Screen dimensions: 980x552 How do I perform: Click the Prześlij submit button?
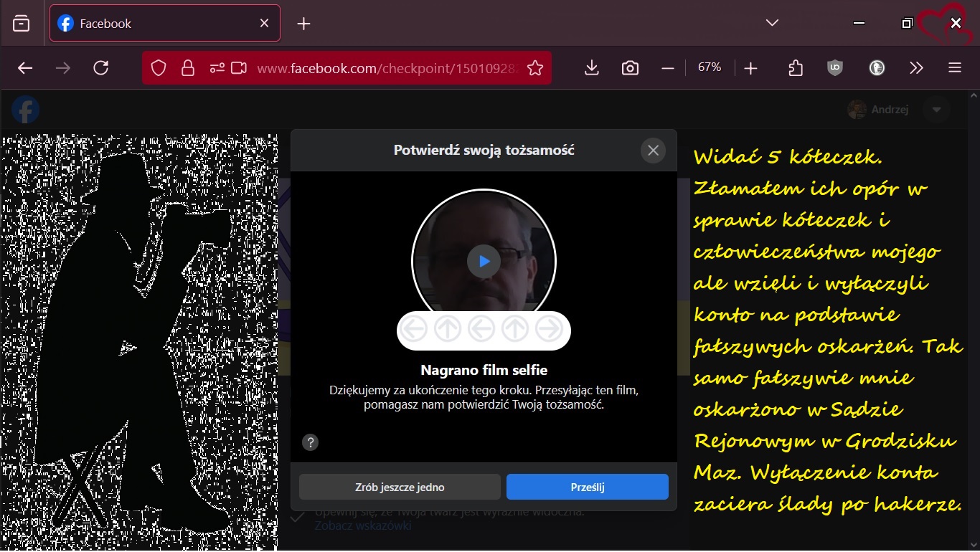tap(587, 487)
